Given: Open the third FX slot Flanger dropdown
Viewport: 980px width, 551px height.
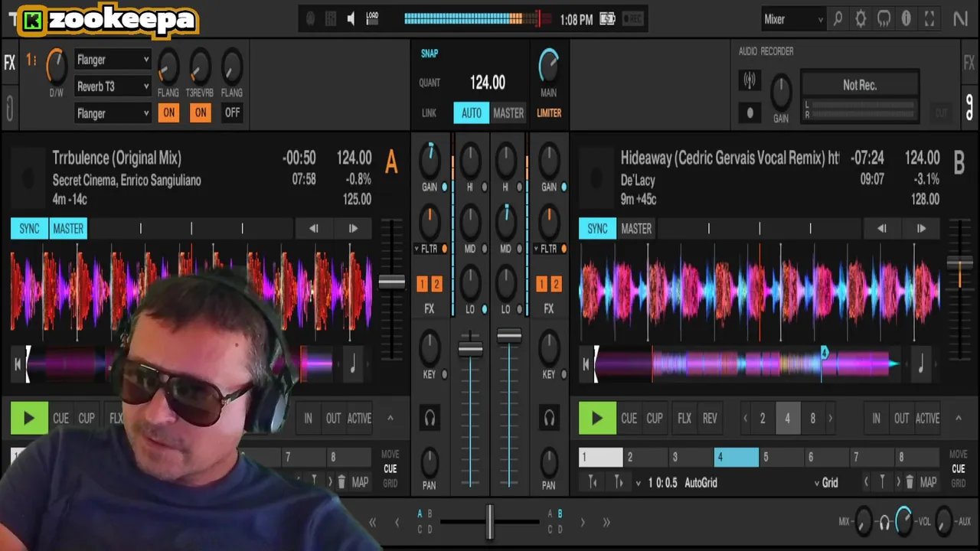Looking at the screenshot, I should coord(113,113).
